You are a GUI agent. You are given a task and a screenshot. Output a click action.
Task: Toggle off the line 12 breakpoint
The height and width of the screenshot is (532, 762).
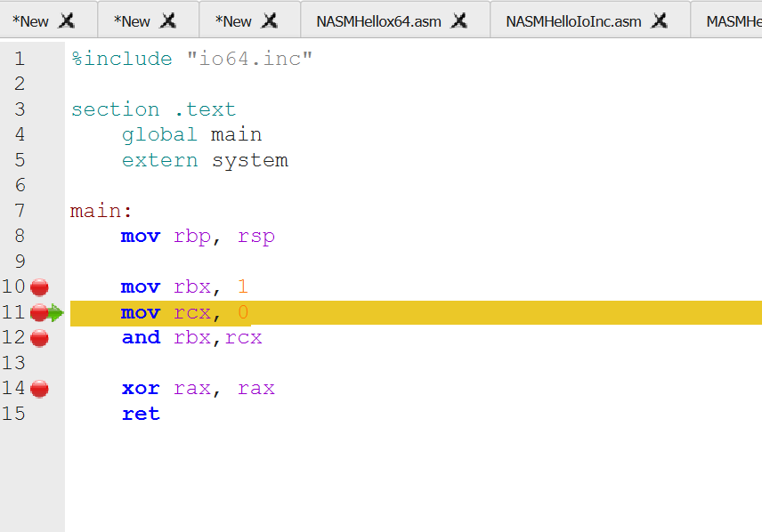click(39, 338)
